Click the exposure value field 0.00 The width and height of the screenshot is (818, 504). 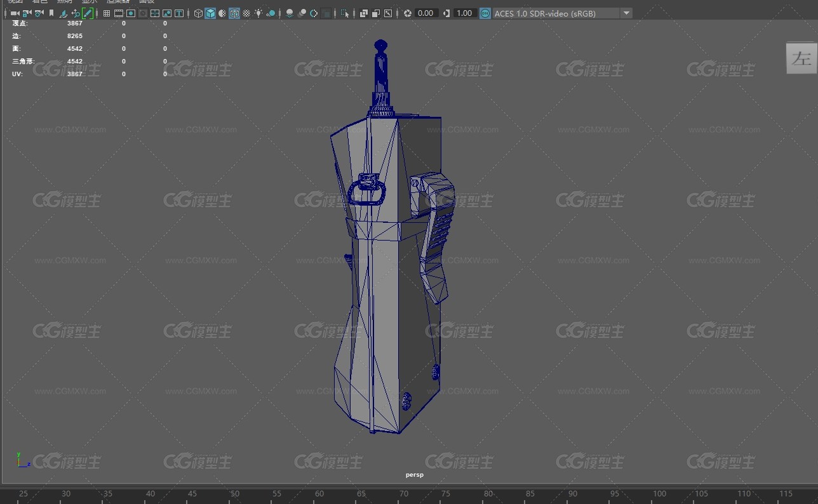426,13
